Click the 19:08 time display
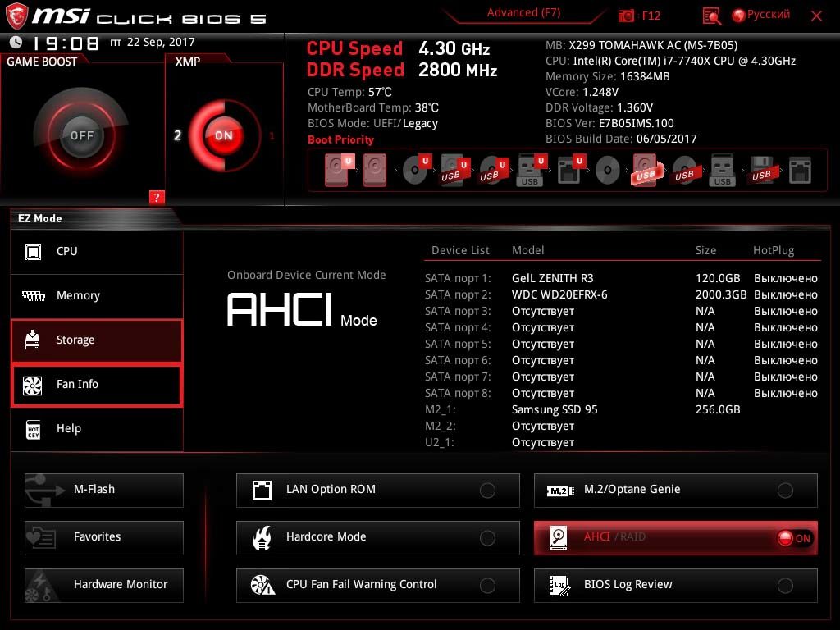This screenshot has height=630, width=840. pyautogui.click(x=66, y=43)
